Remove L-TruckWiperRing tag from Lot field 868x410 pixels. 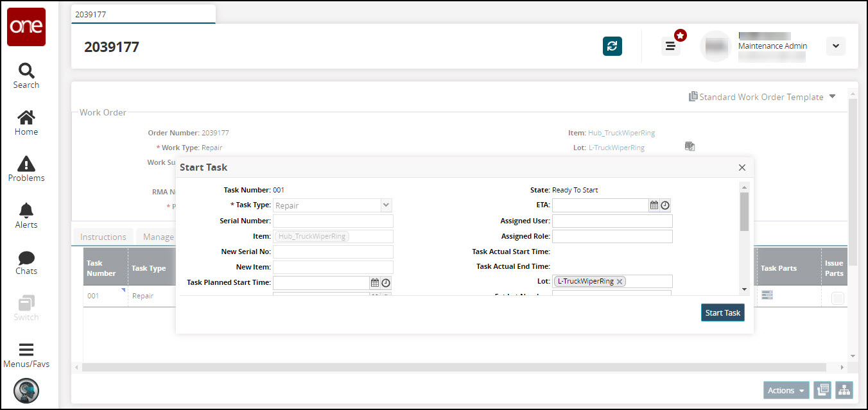[620, 282]
